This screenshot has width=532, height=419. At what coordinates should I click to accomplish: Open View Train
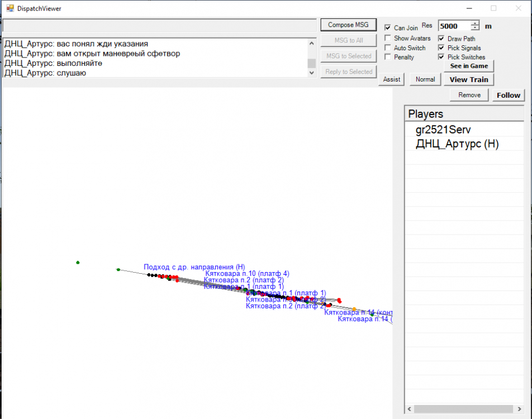(x=469, y=79)
